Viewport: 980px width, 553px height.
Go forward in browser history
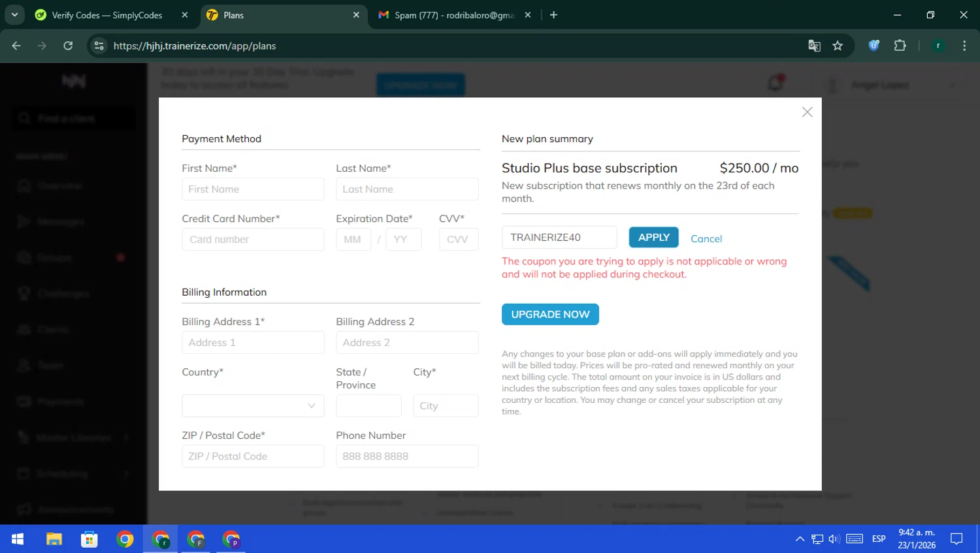(42, 46)
